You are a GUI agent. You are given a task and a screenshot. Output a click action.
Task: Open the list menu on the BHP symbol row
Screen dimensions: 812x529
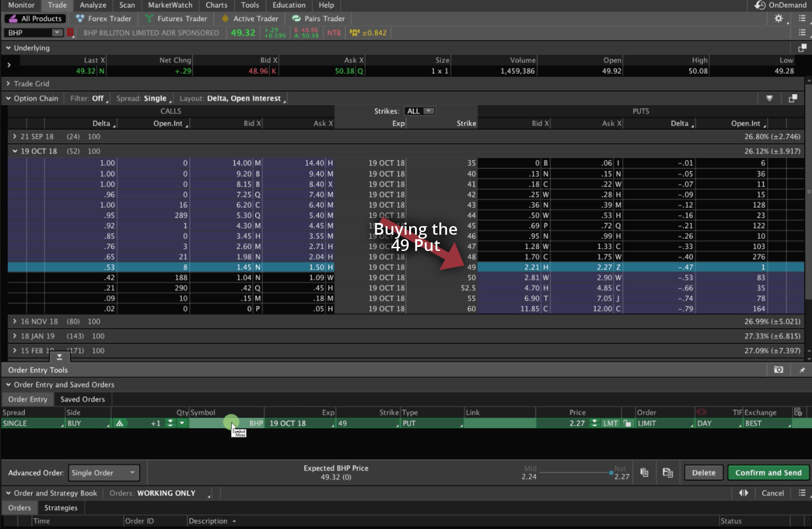pos(802,32)
